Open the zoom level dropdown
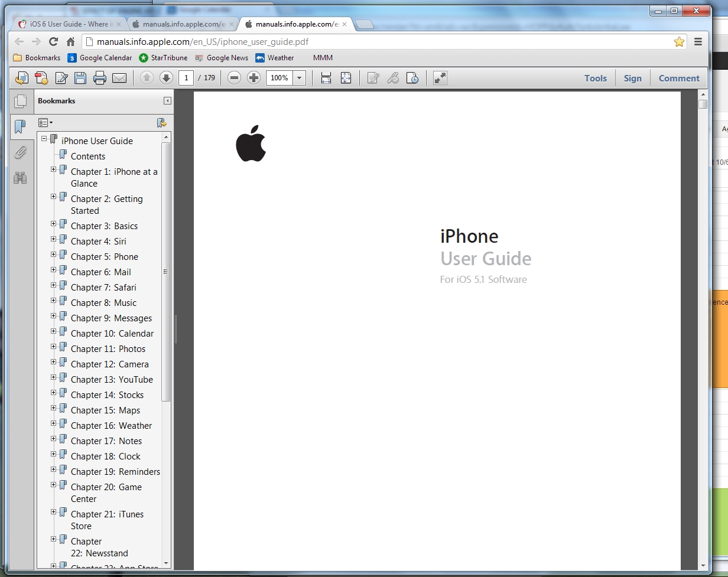This screenshot has height=577, width=728. 299,78
